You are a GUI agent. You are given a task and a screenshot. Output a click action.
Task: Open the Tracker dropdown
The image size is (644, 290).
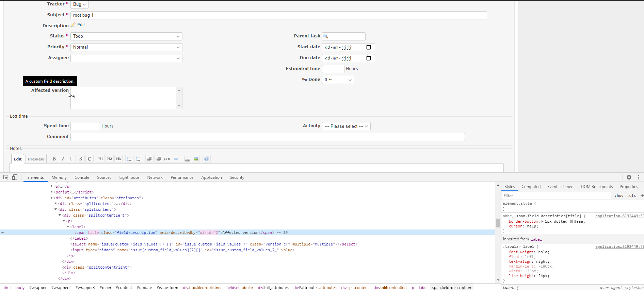(79, 4)
